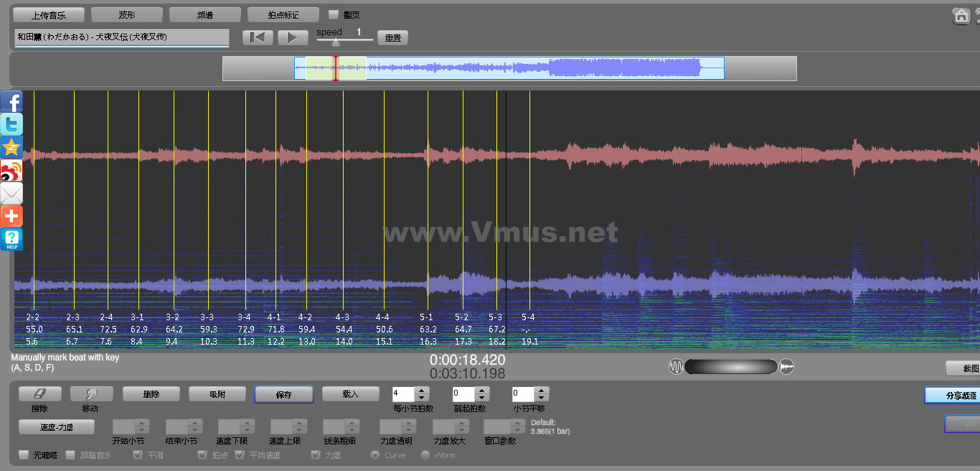Screen dimensions: 980x471
Task: Enable the 无嘀嗒 checkbox
Action: [24, 455]
